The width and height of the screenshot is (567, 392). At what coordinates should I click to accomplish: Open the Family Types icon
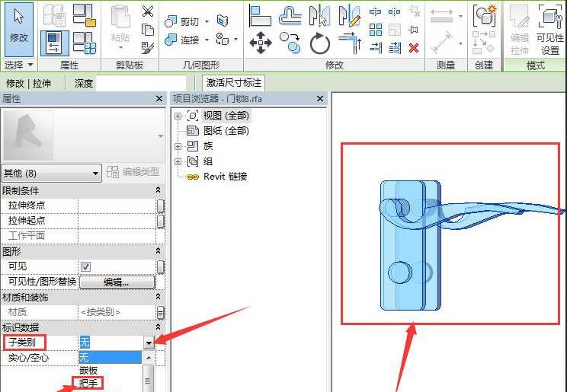tap(85, 43)
